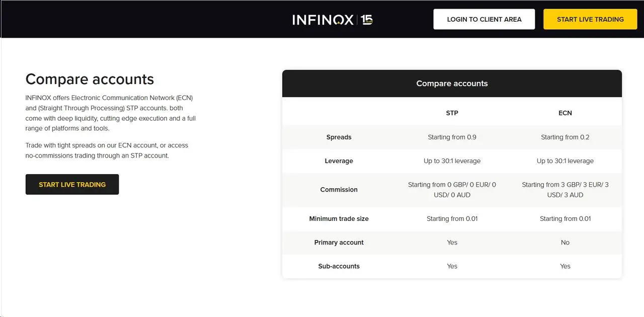Image resolution: width=644 pixels, height=317 pixels.
Task: Select the STP column header
Action: pyautogui.click(x=452, y=113)
